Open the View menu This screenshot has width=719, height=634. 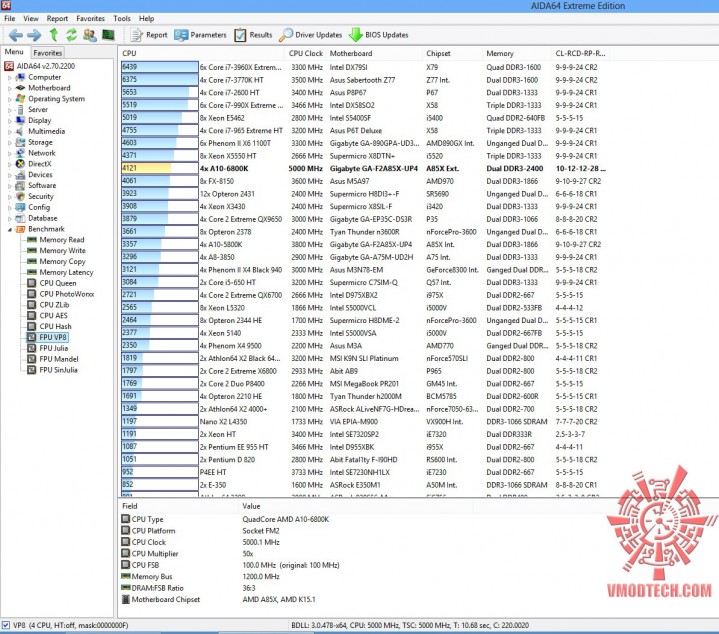click(x=31, y=18)
